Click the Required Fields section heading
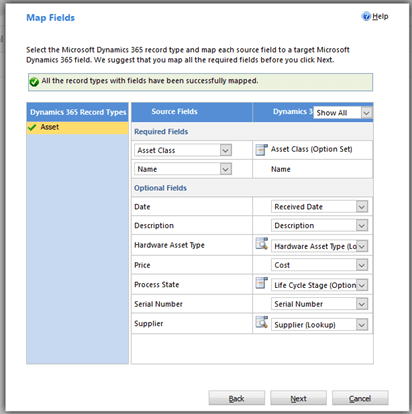The width and height of the screenshot is (412, 414). pyautogui.click(x=161, y=132)
